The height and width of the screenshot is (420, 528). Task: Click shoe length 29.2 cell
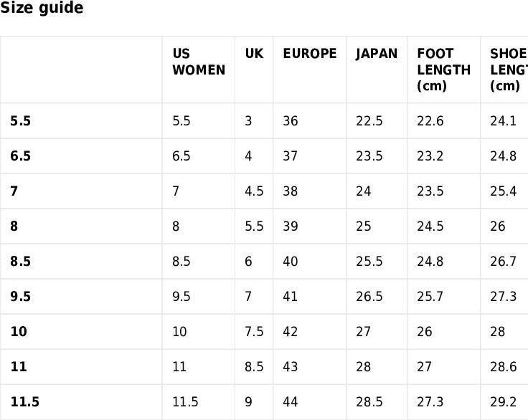tap(503, 401)
